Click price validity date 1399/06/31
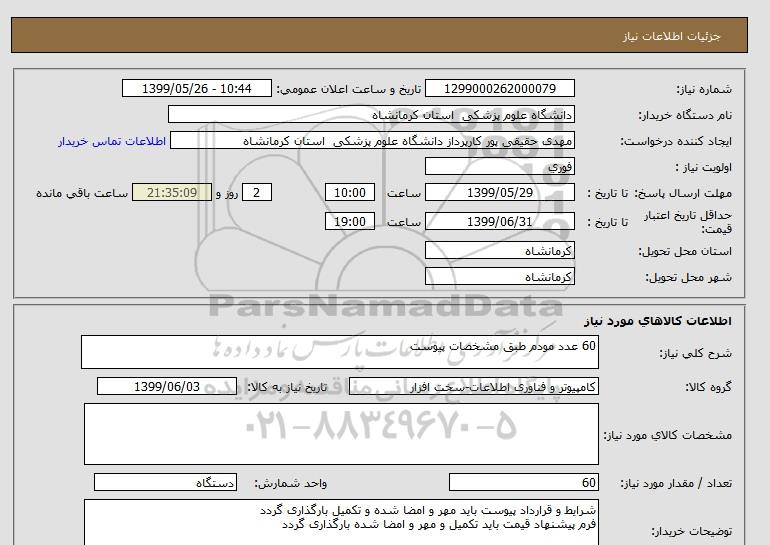770x545 pixels. 499,221
